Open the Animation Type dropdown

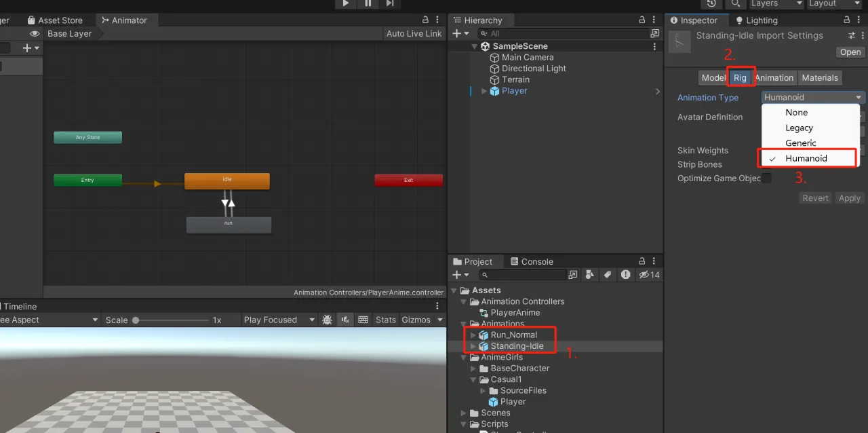[x=812, y=97]
